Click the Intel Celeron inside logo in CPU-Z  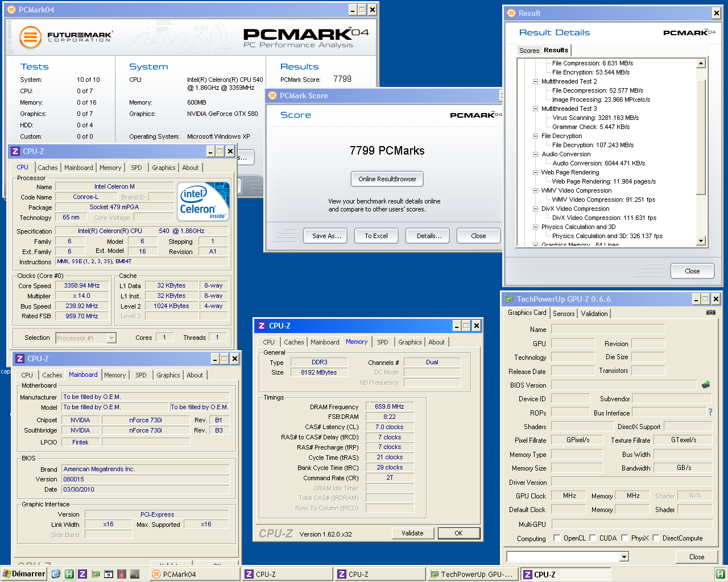point(203,201)
